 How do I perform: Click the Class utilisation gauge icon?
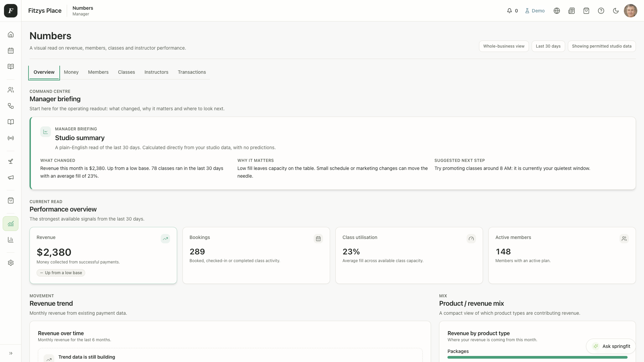pos(471,239)
